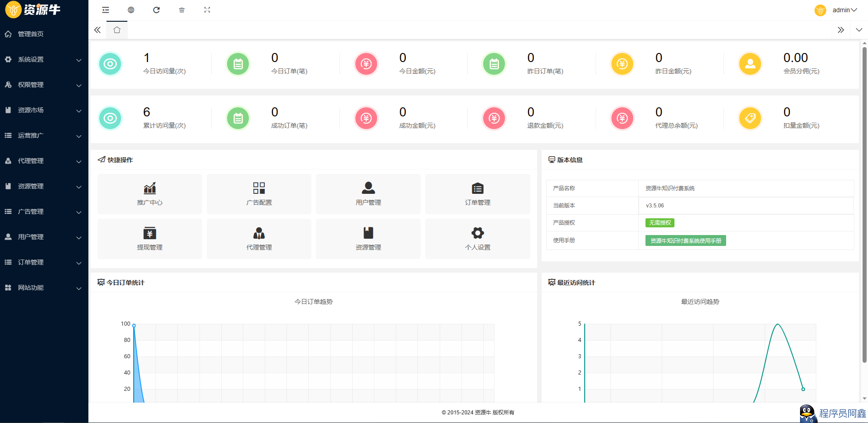Open the 资源牛知识付费系统使用手册 link button

pyautogui.click(x=685, y=240)
